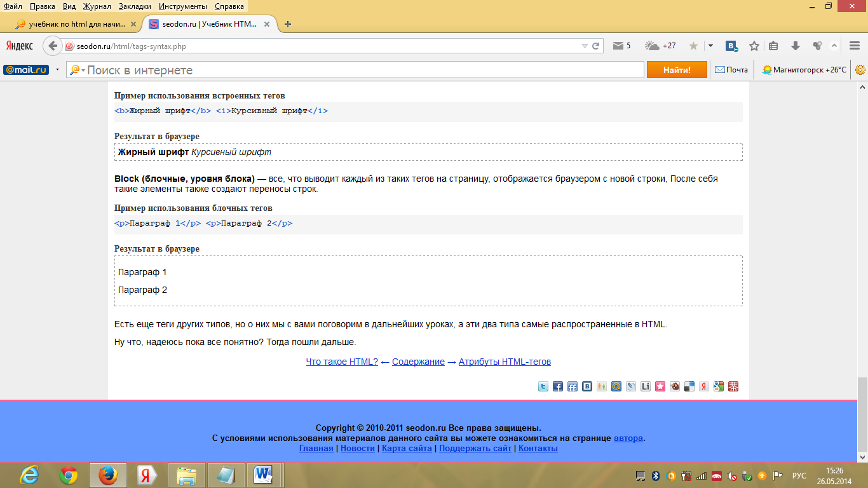868x488 pixels.
Task: Click the VK toolbar extension icon
Action: tap(732, 46)
